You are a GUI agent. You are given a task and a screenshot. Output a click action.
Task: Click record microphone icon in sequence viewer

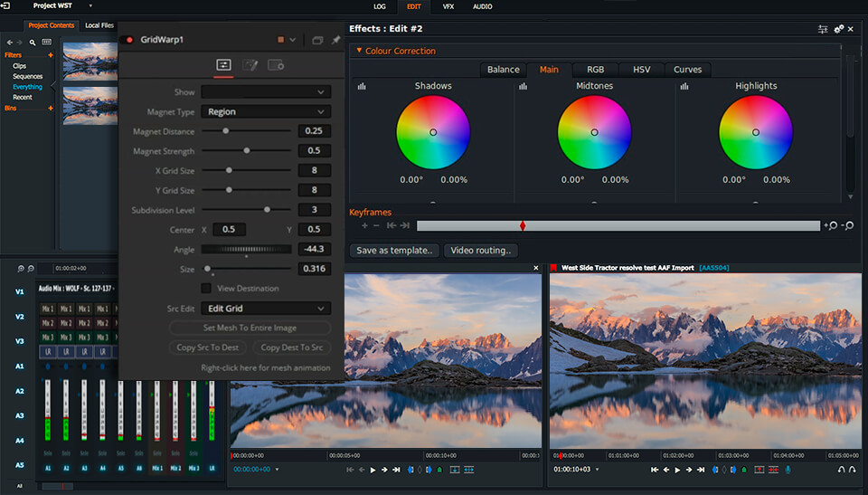(x=788, y=470)
